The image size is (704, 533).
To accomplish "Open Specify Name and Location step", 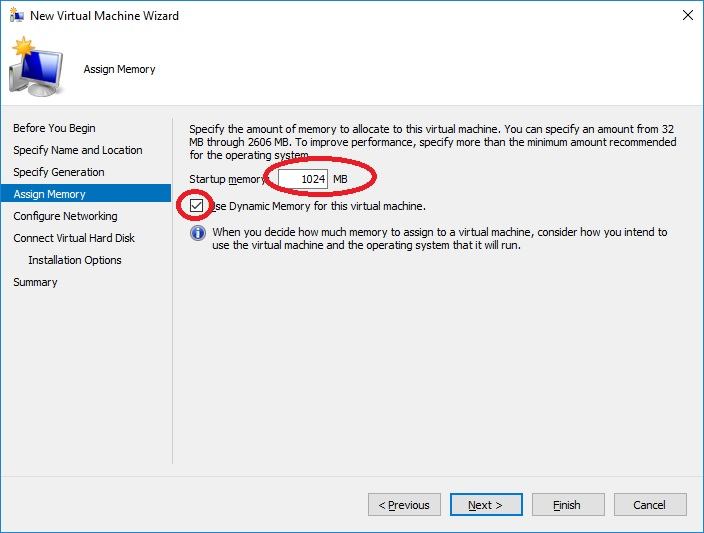I will 77,150.
